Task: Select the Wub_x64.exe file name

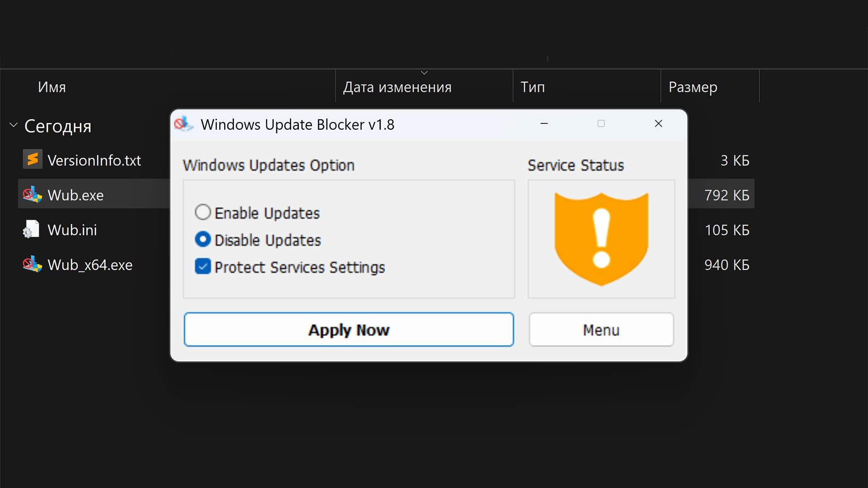Action: 90,265
